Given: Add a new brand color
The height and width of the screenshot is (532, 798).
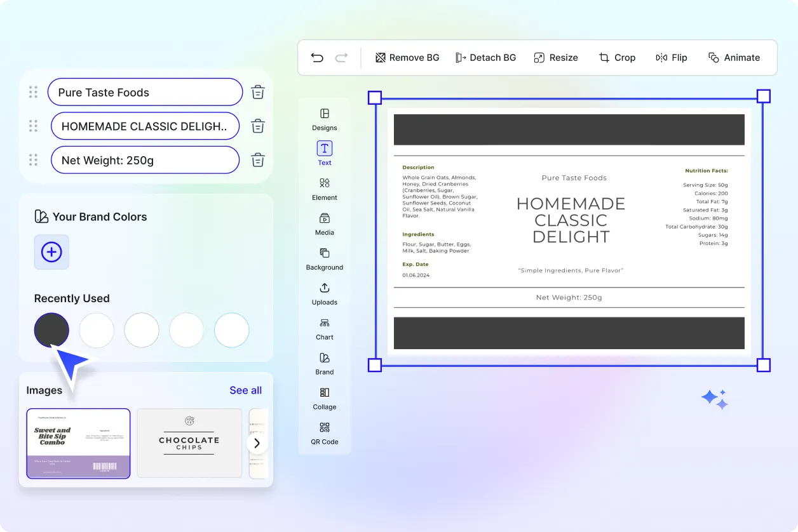Looking at the screenshot, I should pyautogui.click(x=51, y=252).
